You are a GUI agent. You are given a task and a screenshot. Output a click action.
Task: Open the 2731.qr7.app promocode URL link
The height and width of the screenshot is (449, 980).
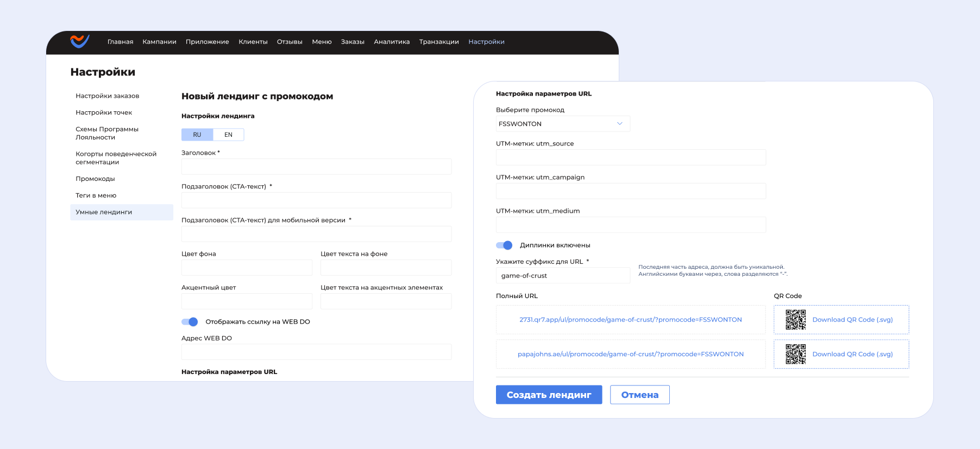coord(631,320)
